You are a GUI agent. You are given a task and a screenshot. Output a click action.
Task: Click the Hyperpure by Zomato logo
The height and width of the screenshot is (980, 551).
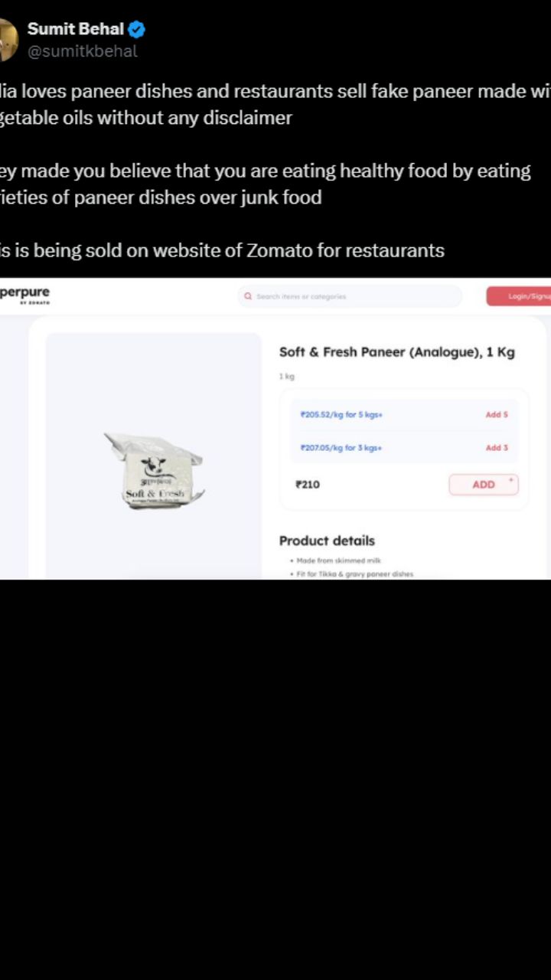coord(24,296)
